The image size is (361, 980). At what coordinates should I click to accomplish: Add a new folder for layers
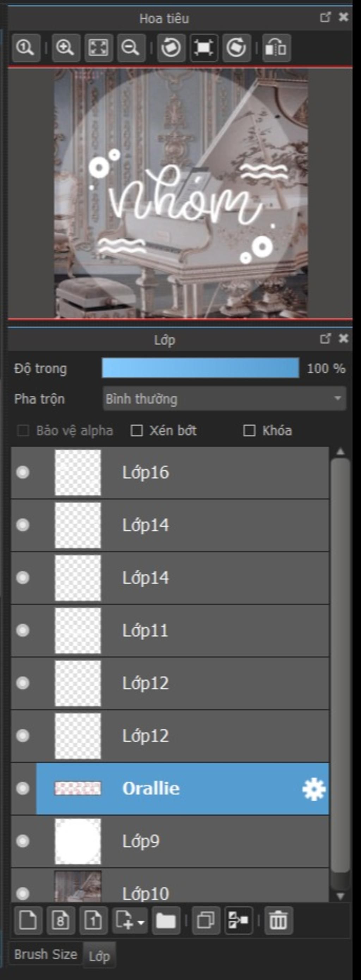click(166, 921)
